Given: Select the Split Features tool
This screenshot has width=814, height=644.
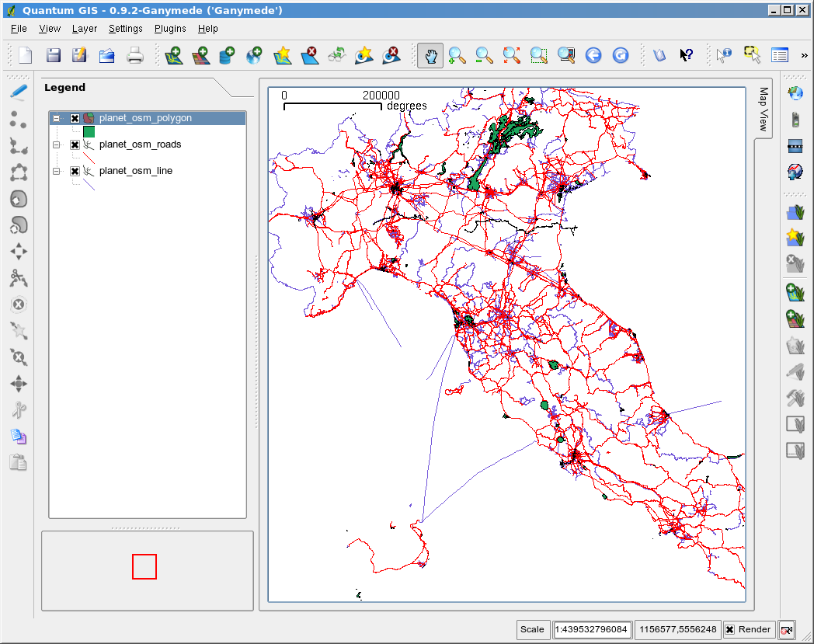Looking at the screenshot, I should click(x=19, y=278).
